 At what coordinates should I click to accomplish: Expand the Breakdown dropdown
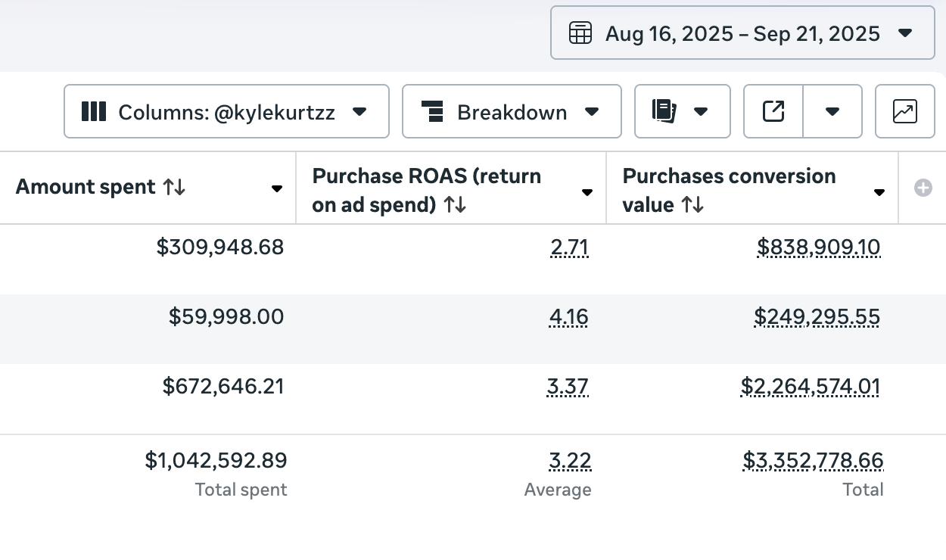point(592,111)
